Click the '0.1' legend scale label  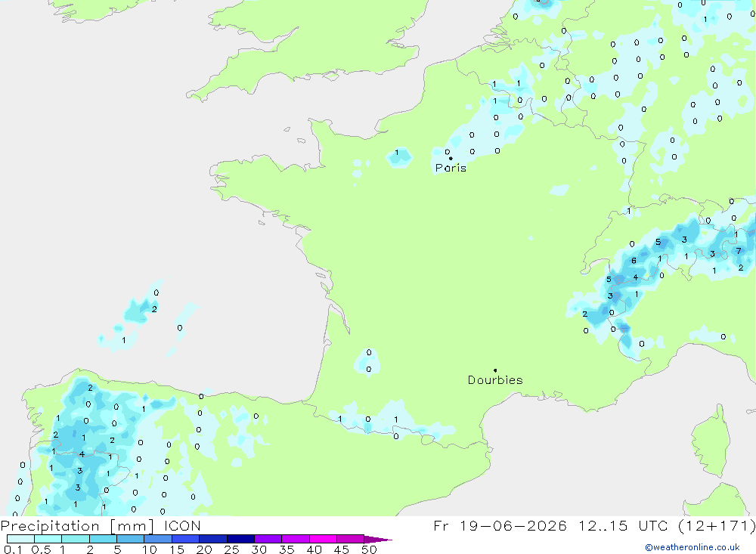13,549
